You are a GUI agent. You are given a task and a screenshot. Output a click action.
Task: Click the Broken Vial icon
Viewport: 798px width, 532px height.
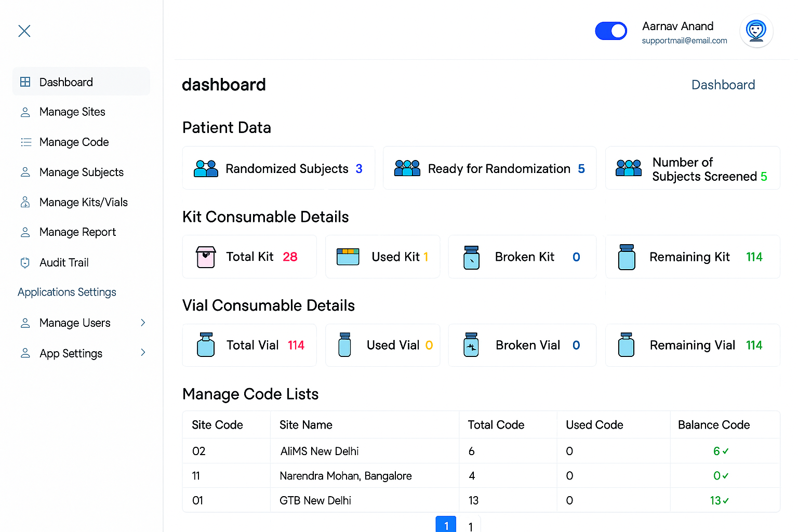coord(471,345)
